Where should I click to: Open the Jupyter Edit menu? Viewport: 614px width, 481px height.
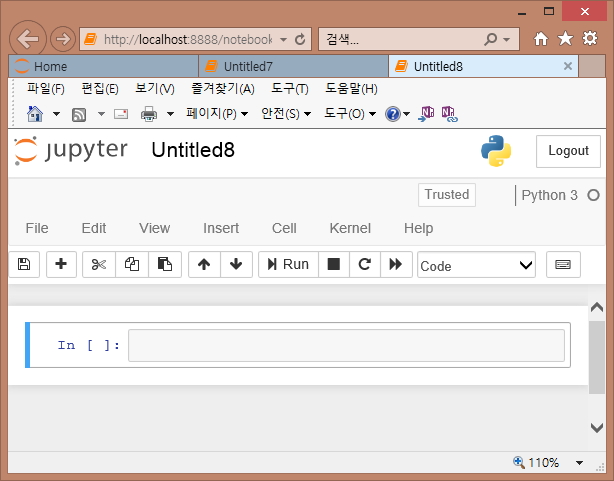tap(94, 228)
